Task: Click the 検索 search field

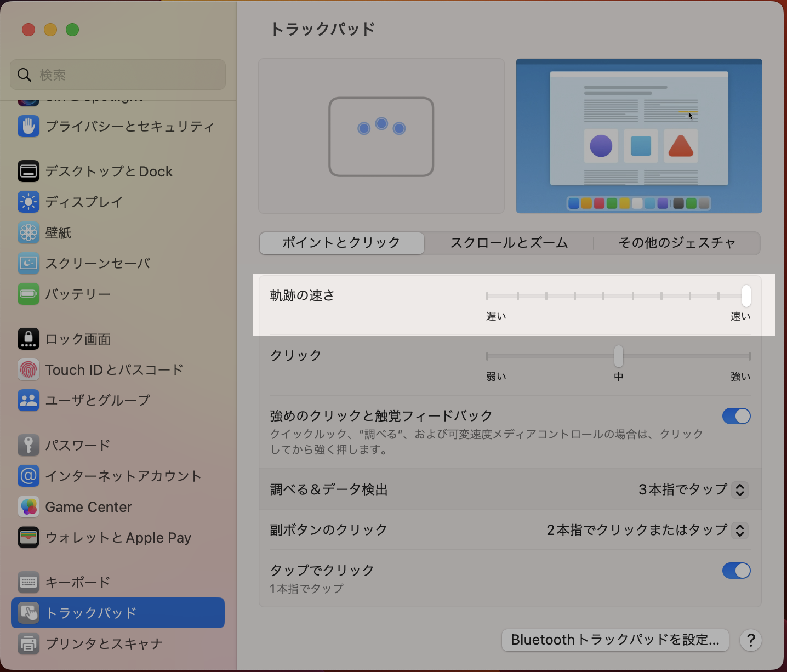Action: coord(118,75)
